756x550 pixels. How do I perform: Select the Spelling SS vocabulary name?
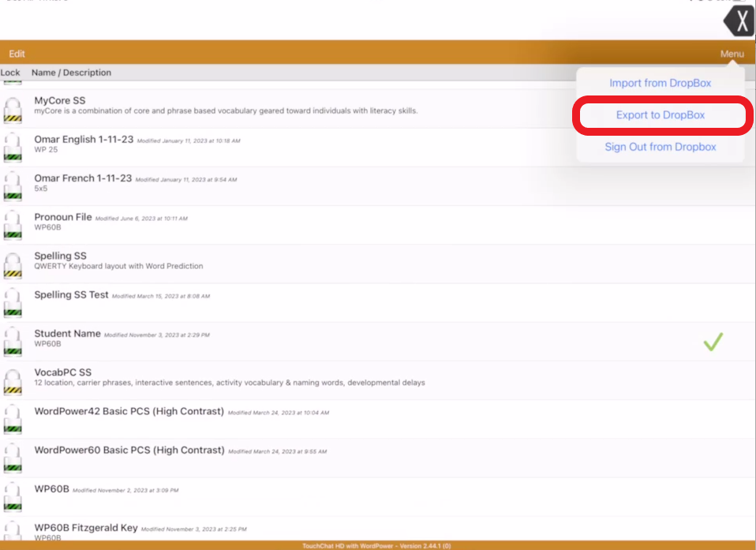(x=60, y=256)
